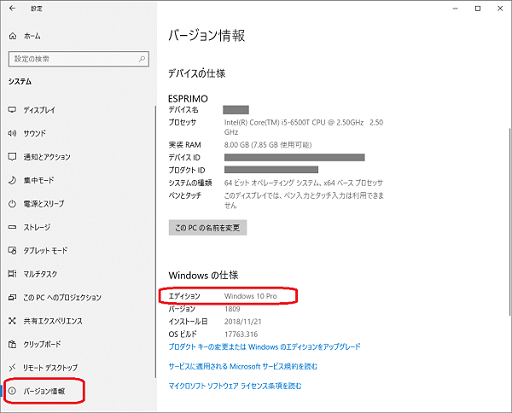512x413 pixels.
Task: Click the OS build value 17763.316
Action: coord(241,334)
